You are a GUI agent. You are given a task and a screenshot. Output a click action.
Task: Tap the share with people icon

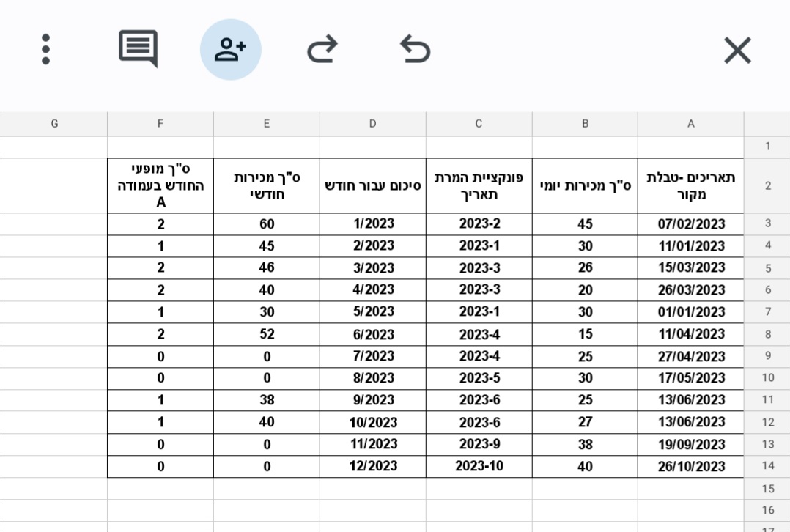(231, 49)
